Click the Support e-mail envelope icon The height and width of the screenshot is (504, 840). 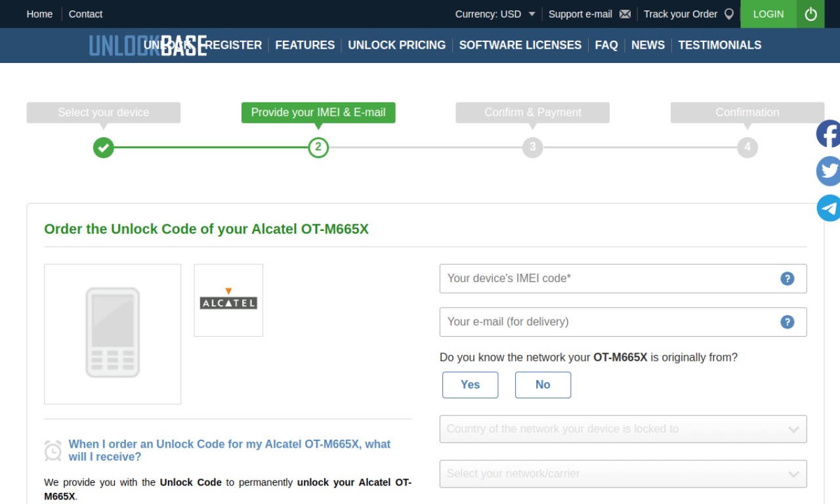click(625, 14)
